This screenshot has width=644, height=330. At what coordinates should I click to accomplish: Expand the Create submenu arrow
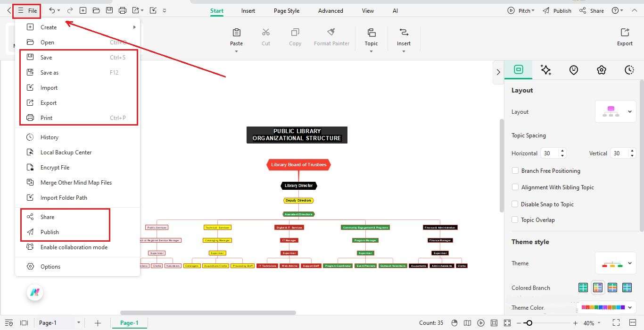pos(134,27)
